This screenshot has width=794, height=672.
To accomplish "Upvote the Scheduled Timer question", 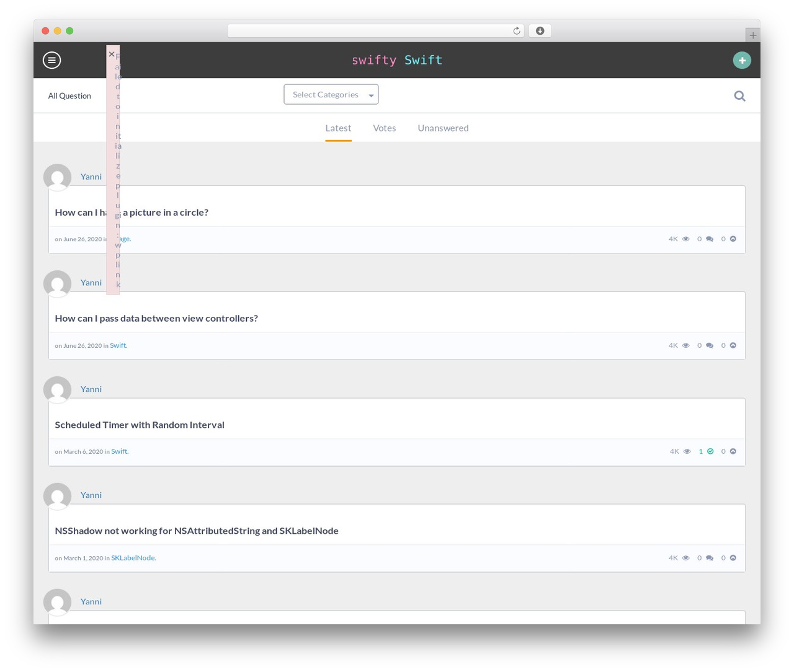I will (733, 451).
